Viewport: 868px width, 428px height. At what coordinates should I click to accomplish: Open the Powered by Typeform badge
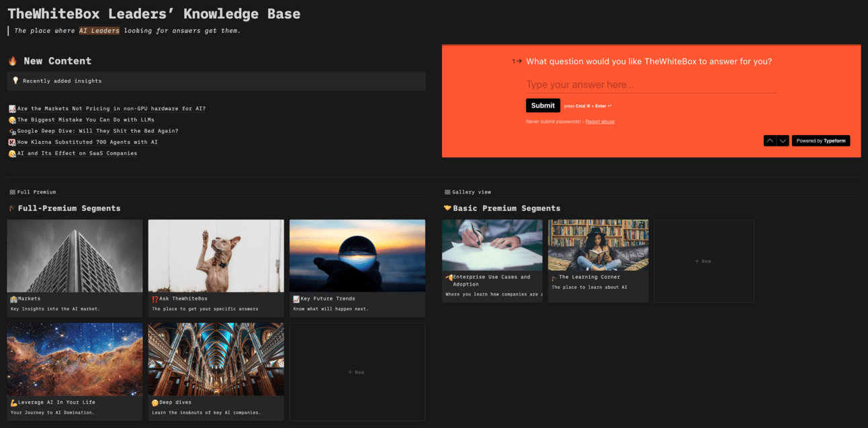coord(820,140)
